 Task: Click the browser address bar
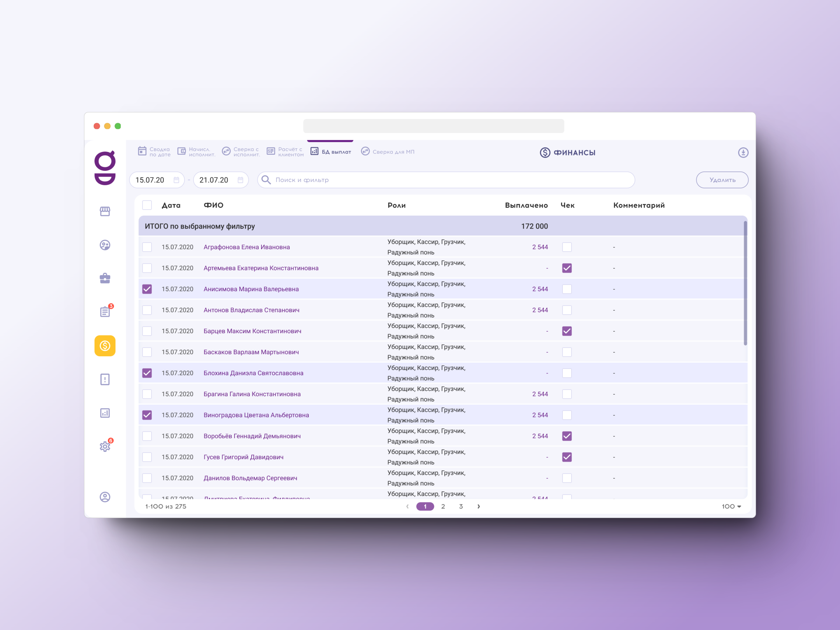click(x=434, y=126)
